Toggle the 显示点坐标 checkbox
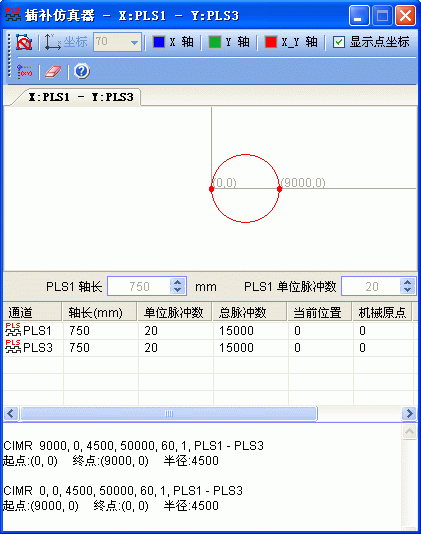This screenshot has width=421, height=534. (x=339, y=42)
